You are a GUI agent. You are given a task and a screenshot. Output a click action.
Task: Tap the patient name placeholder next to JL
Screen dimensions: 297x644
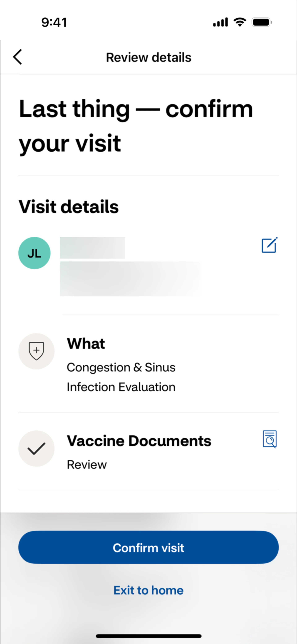click(x=92, y=248)
